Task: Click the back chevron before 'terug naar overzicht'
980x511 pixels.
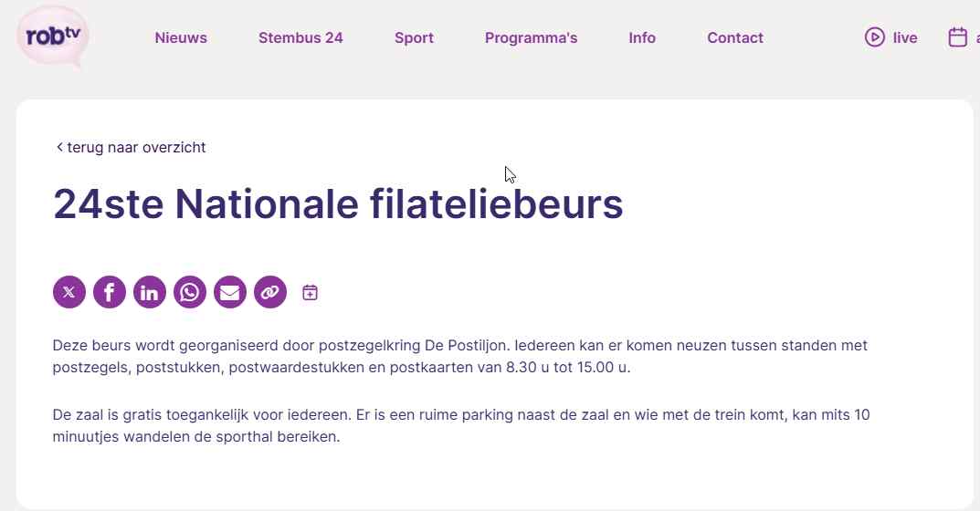Action: (59, 148)
